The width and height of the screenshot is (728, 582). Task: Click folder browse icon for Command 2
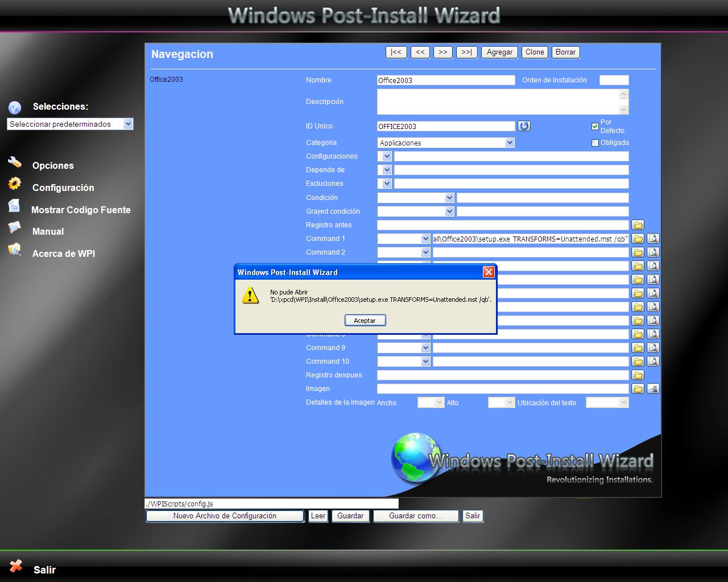pyautogui.click(x=638, y=252)
